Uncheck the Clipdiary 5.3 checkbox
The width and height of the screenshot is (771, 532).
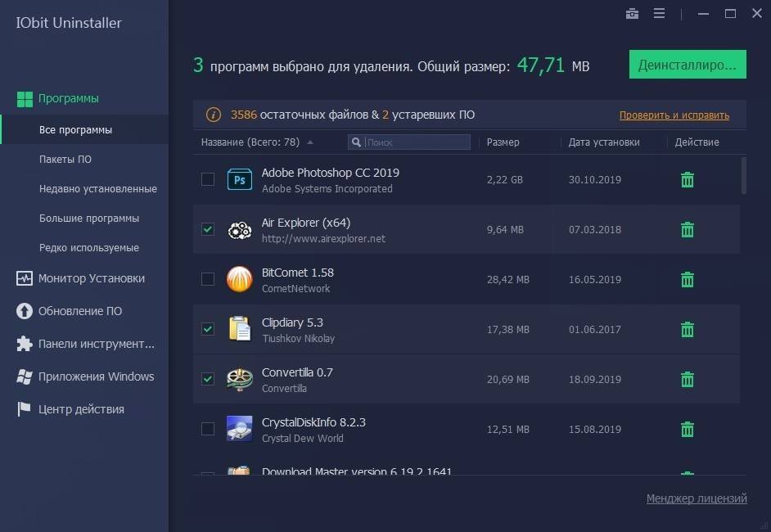[x=208, y=329]
